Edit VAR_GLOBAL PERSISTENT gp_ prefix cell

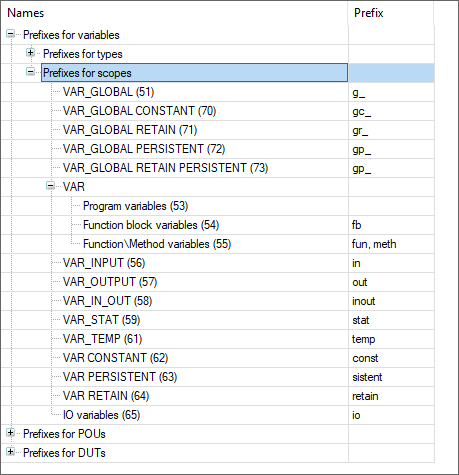(391, 149)
